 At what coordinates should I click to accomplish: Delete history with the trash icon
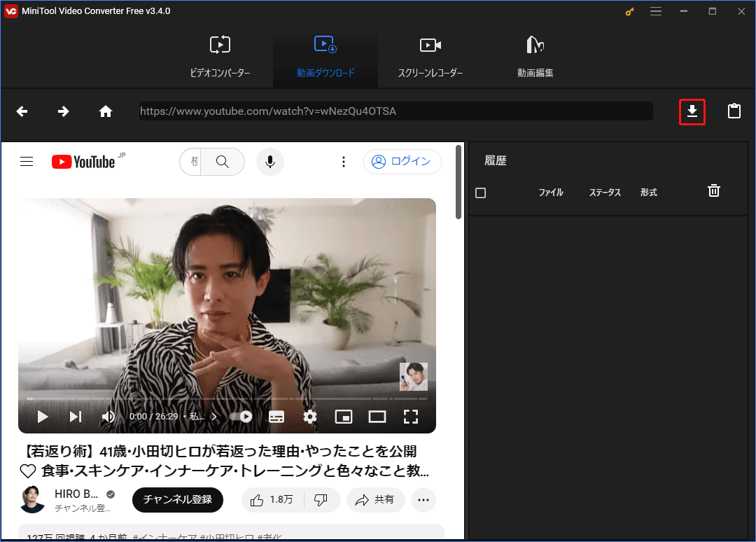(713, 190)
